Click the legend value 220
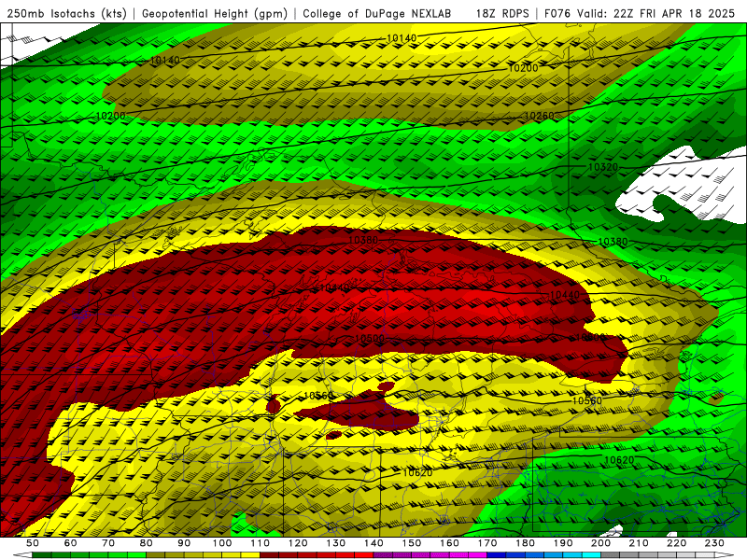 coord(677,543)
